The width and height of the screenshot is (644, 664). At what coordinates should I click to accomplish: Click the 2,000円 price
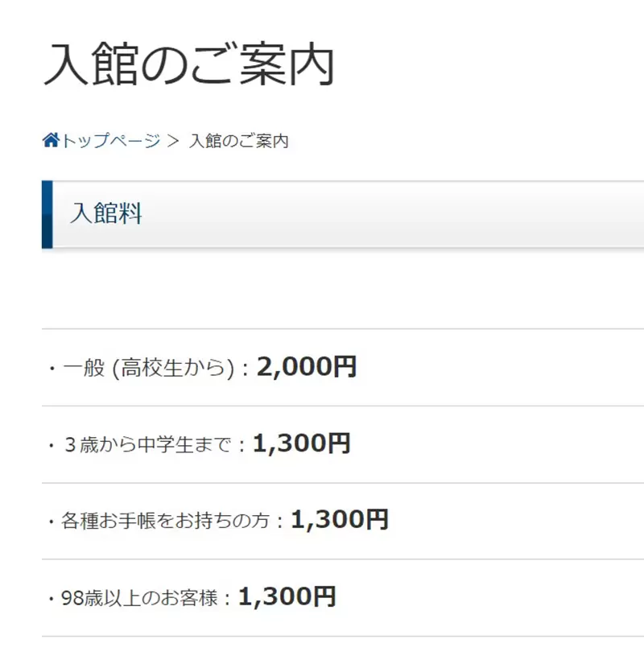coord(307,367)
